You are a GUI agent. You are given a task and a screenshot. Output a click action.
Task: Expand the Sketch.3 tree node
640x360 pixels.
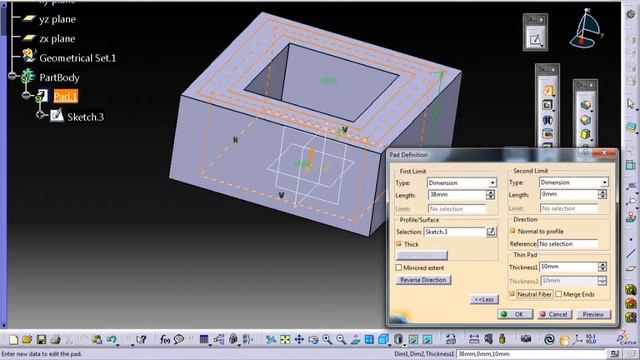[40, 115]
